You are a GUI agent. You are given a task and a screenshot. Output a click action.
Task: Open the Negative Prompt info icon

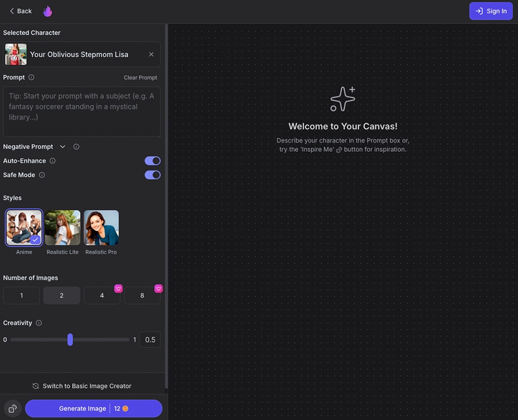click(x=76, y=147)
